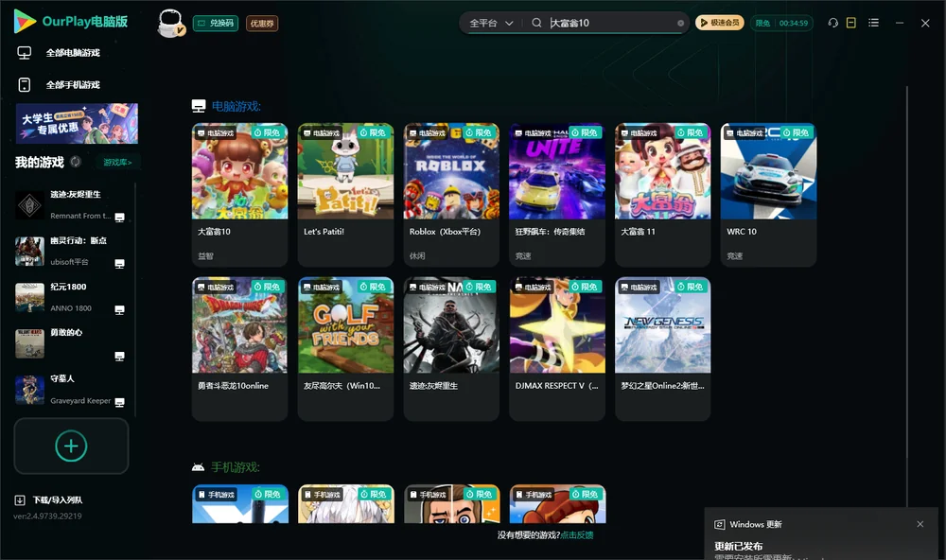946x560 pixels.
Task: Click the yellow notes icon in title bar
Action: [x=851, y=23]
